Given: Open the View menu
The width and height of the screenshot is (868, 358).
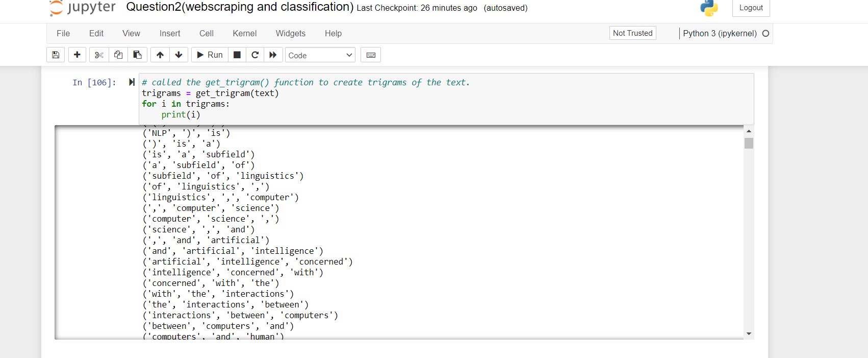Looking at the screenshot, I should point(131,33).
